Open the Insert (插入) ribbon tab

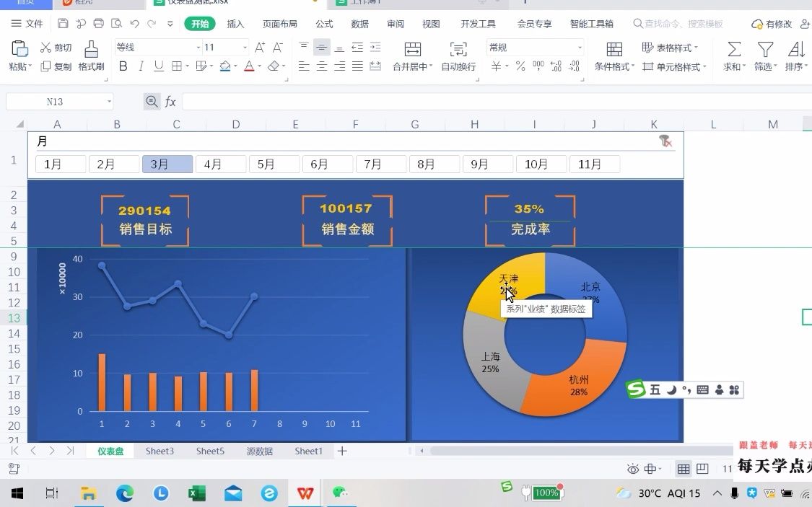235,24
